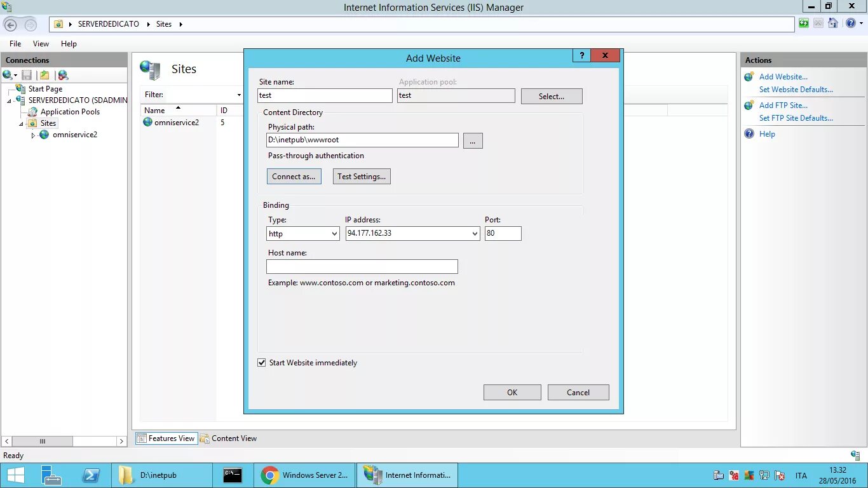Click the Connections pane horizontal scrollbar thumb
This screenshot has width=868, height=488.
pyautogui.click(x=43, y=441)
